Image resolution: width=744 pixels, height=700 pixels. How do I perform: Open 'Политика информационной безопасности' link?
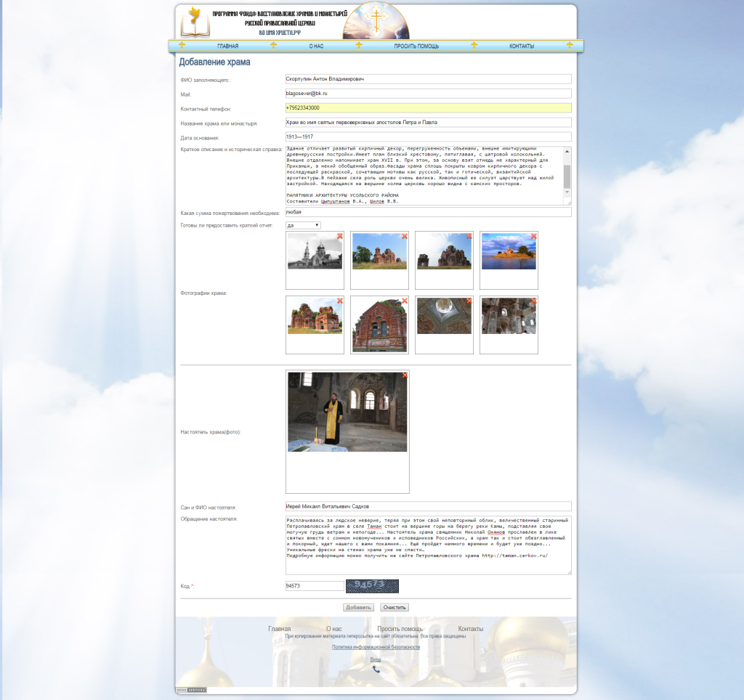(376, 647)
